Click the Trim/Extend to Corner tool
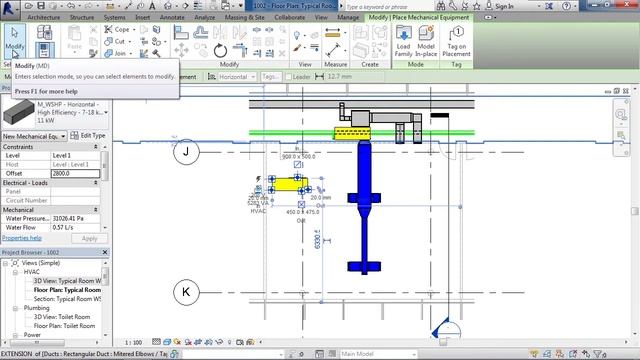This screenshot has width=640, height=360. pos(240,51)
